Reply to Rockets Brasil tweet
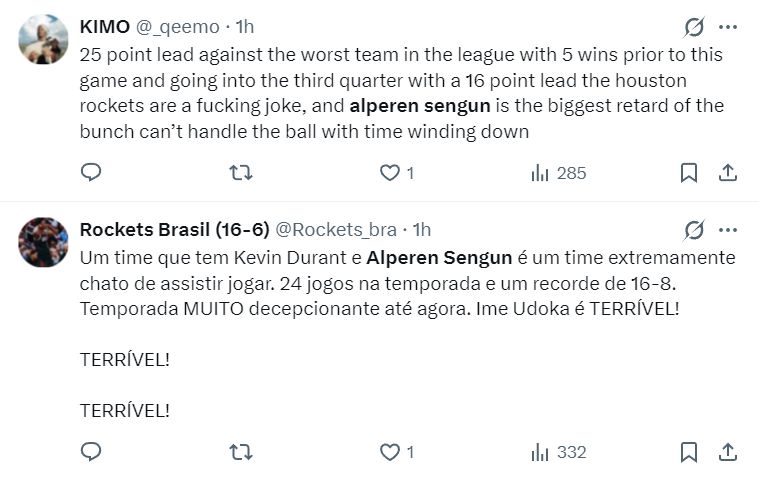The height and width of the screenshot is (480, 759). coord(91,452)
